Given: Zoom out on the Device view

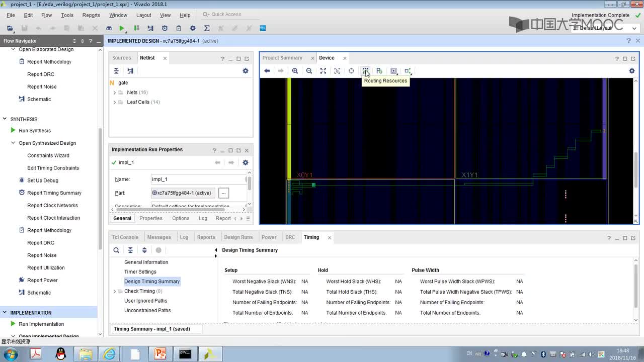Looking at the screenshot, I should (309, 71).
